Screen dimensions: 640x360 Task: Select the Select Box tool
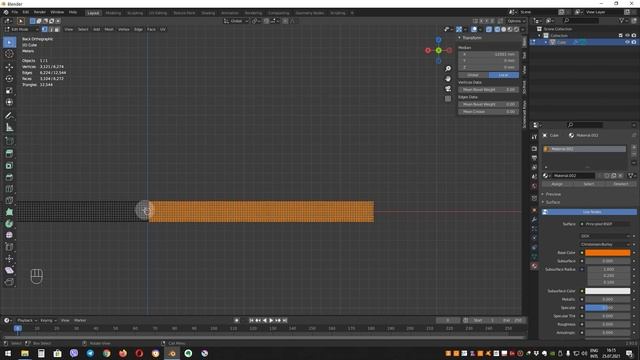[9, 42]
